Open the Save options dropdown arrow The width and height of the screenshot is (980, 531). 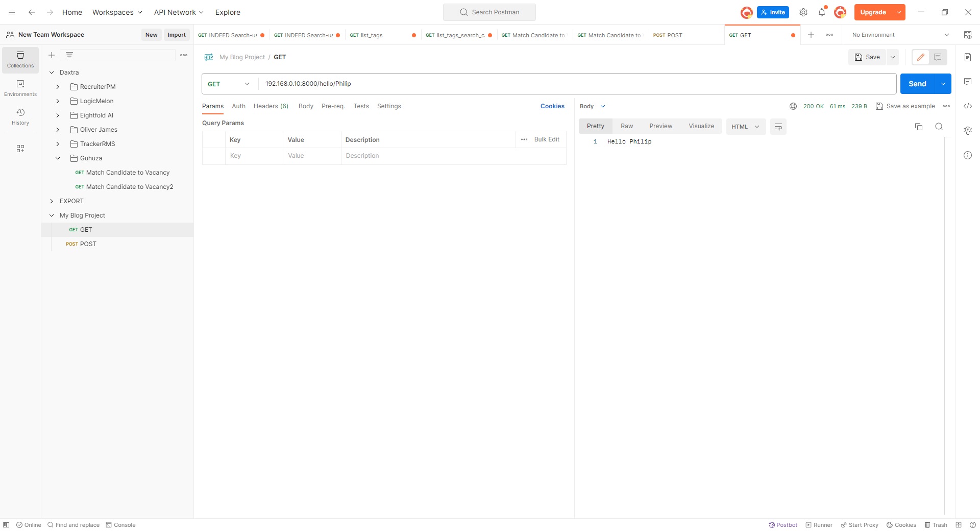click(893, 57)
